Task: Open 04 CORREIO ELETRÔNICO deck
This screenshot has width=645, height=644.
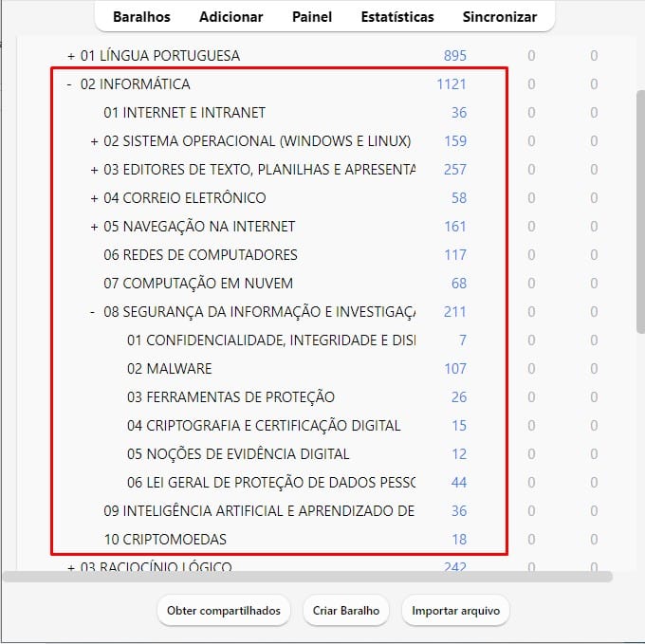Action: (x=185, y=198)
